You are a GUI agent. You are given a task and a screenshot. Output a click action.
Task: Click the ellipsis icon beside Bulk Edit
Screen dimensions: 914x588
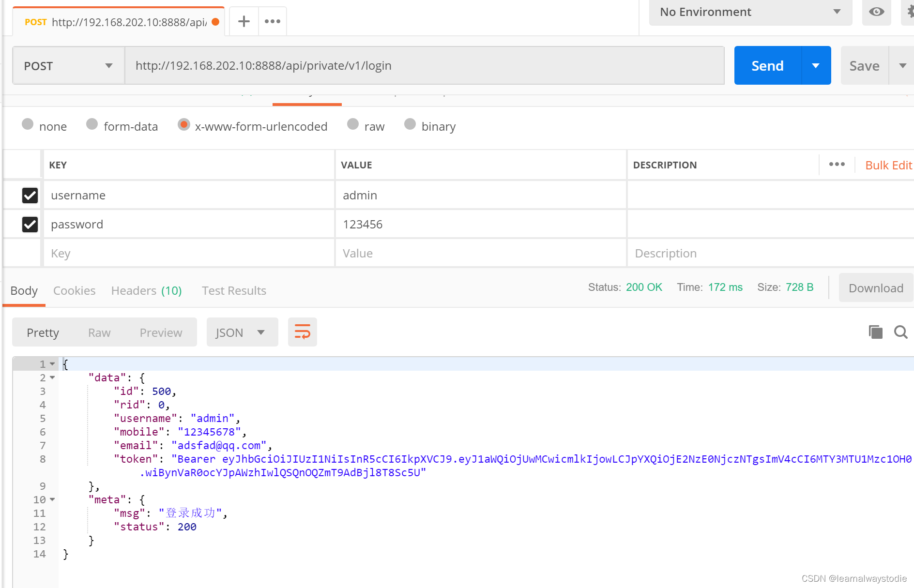pyautogui.click(x=837, y=165)
